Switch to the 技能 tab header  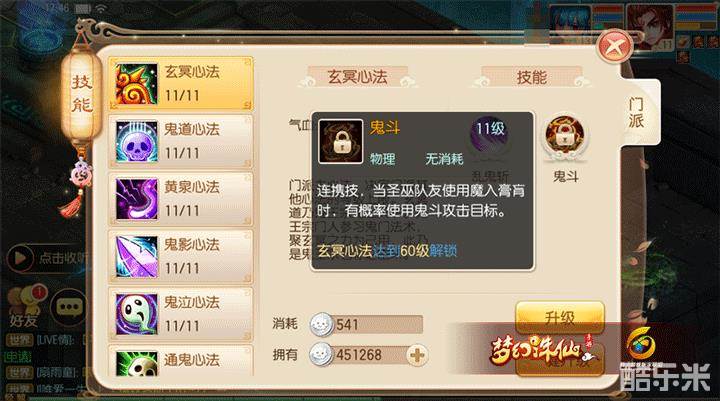pos(531,77)
